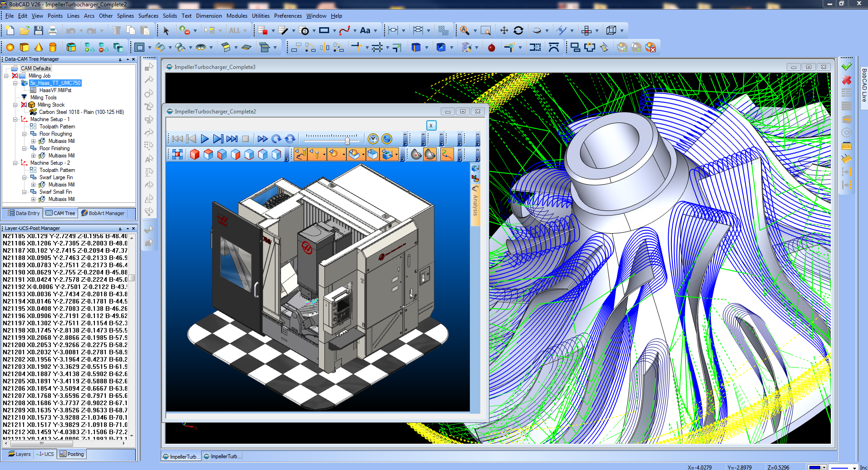Click the Fit View icon in the simulation toolbar

[x=177, y=154]
